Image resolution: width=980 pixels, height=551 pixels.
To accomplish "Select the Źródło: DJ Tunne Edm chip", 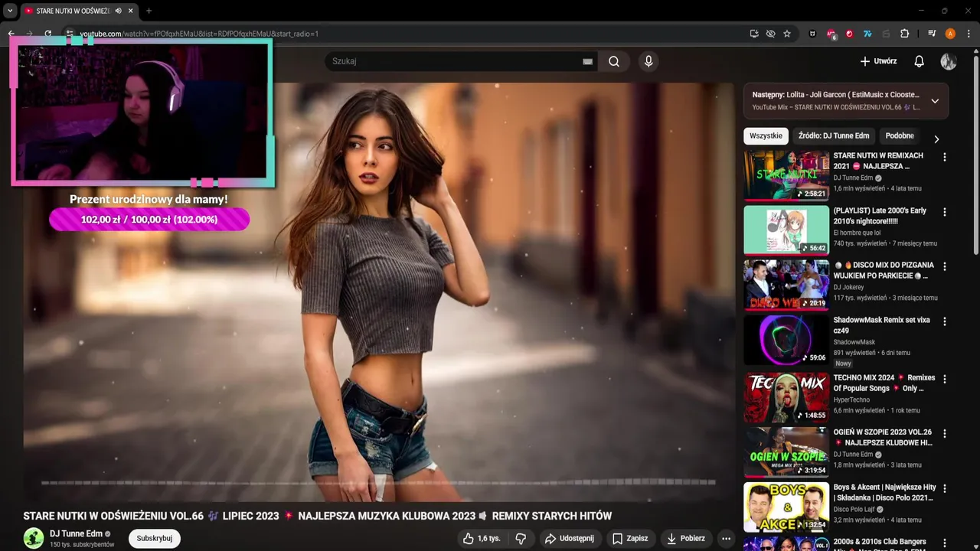I will pyautogui.click(x=834, y=135).
